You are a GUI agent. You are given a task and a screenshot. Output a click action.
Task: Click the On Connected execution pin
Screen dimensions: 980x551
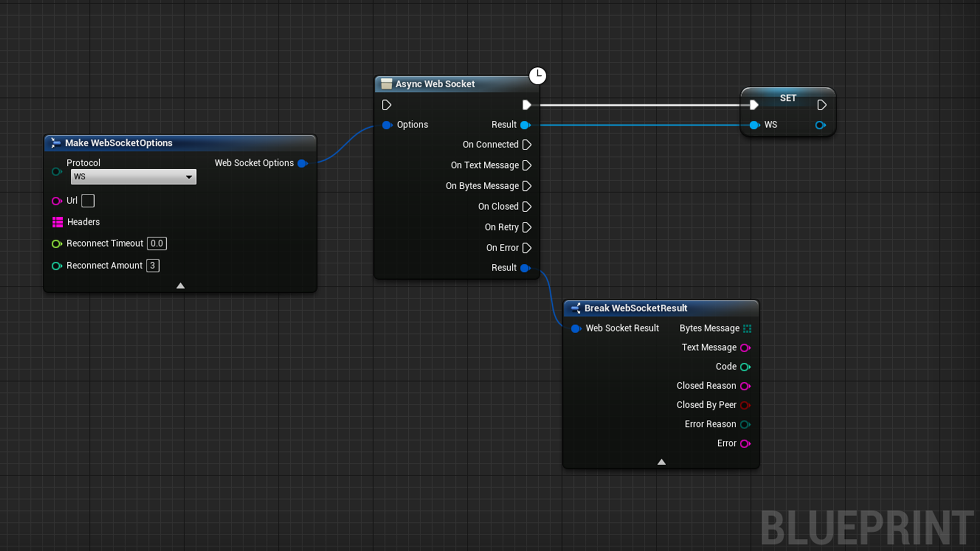pos(527,145)
